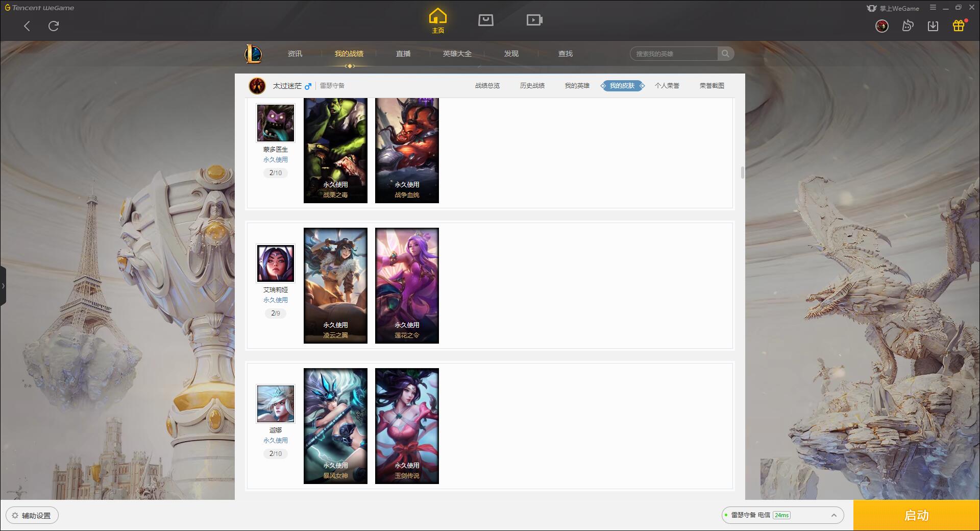Click the 2/10 skin count for 迦娜
This screenshot has width=980, height=531.
click(x=276, y=454)
